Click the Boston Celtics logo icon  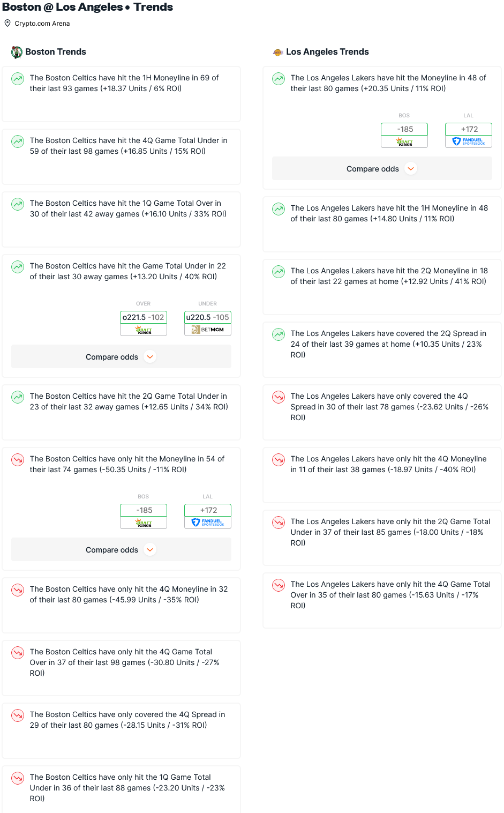17,52
